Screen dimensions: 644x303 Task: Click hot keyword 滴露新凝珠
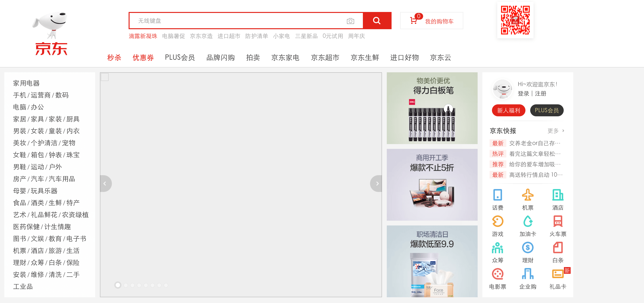pos(143,36)
